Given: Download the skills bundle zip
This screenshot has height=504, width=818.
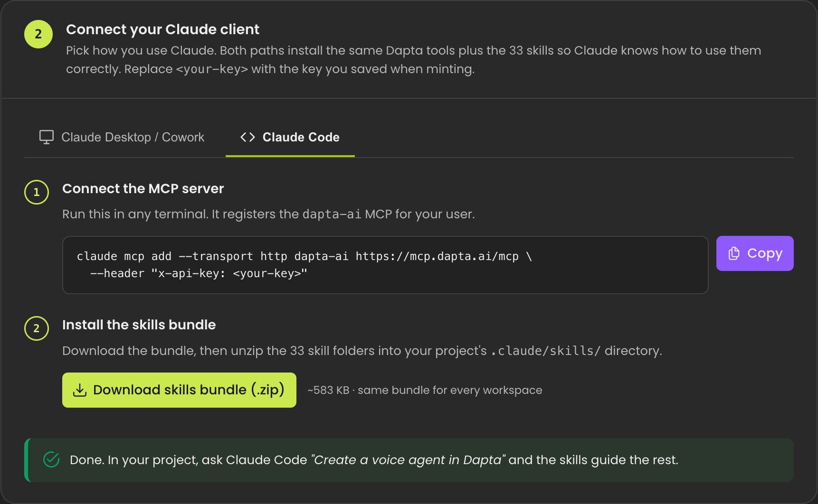Looking at the screenshot, I should 179,390.
